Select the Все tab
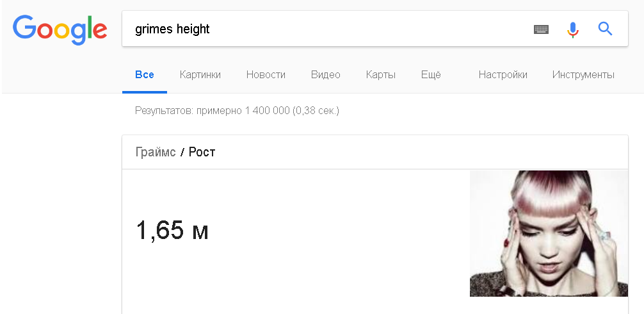Image resolution: width=644 pixels, height=314 pixels. tap(145, 75)
